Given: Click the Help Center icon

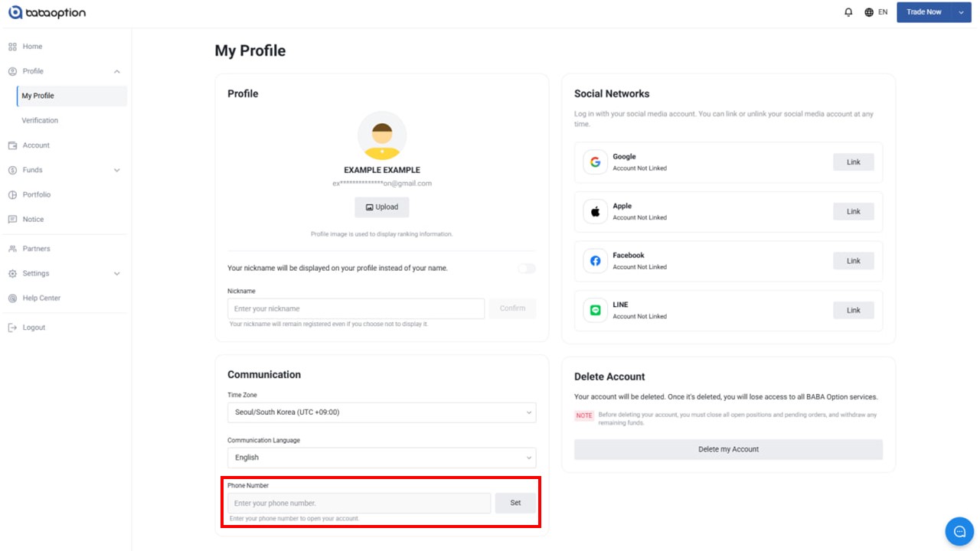Looking at the screenshot, I should pos(12,298).
